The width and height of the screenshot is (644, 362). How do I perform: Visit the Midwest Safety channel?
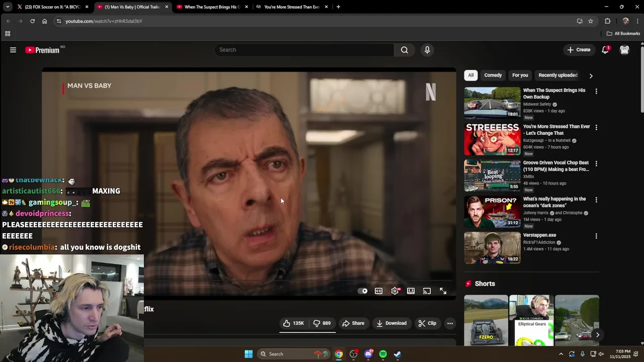(x=537, y=104)
